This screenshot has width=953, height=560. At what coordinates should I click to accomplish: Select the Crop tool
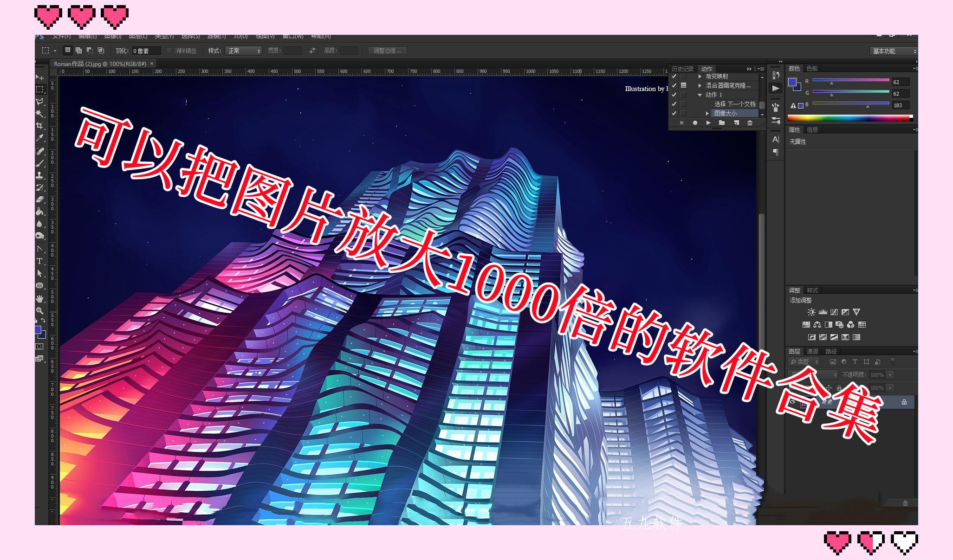(40, 126)
